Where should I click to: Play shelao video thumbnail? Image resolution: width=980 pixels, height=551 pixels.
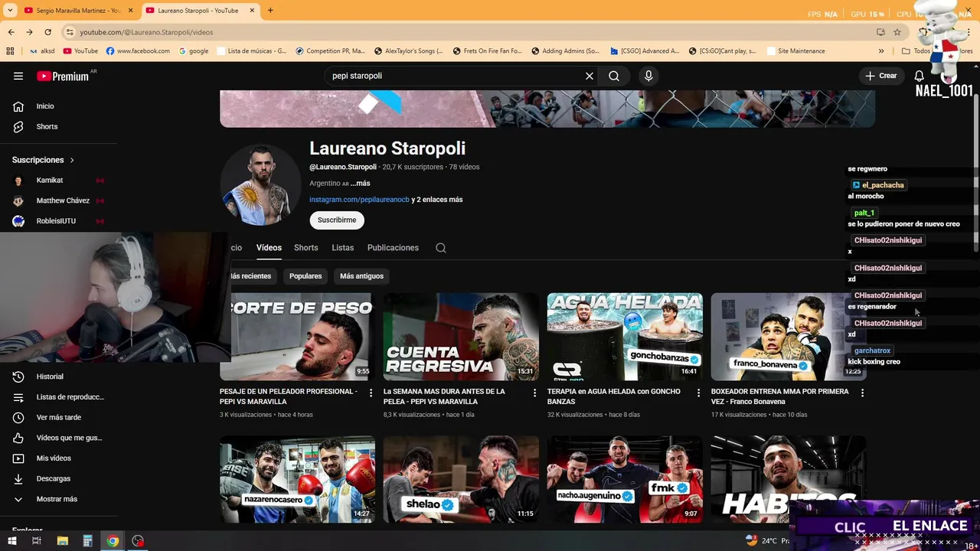pyautogui.click(x=461, y=479)
